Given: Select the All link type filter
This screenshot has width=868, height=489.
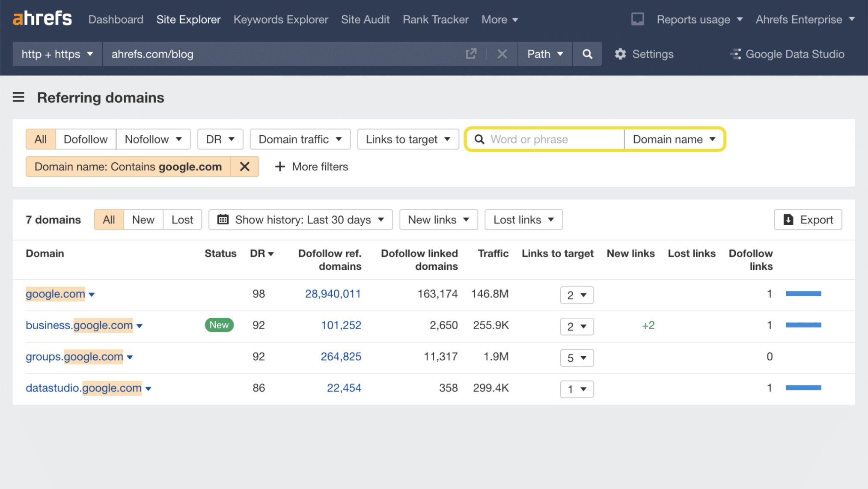Looking at the screenshot, I should [x=41, y=139].
